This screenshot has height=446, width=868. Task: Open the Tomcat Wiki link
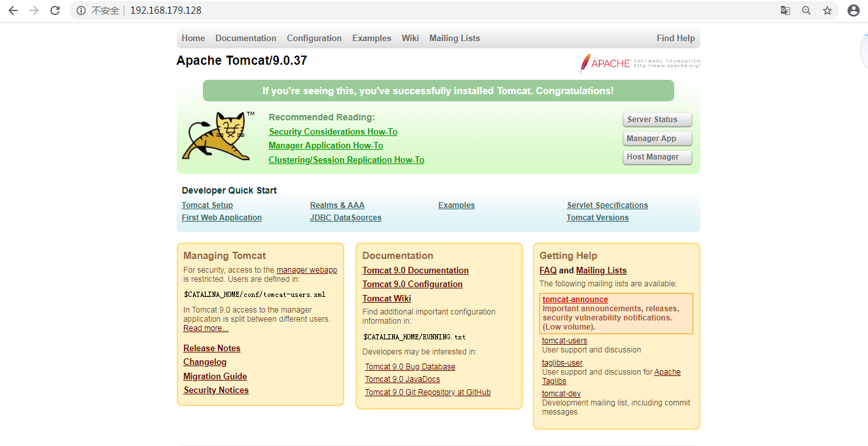click(387, 299)
